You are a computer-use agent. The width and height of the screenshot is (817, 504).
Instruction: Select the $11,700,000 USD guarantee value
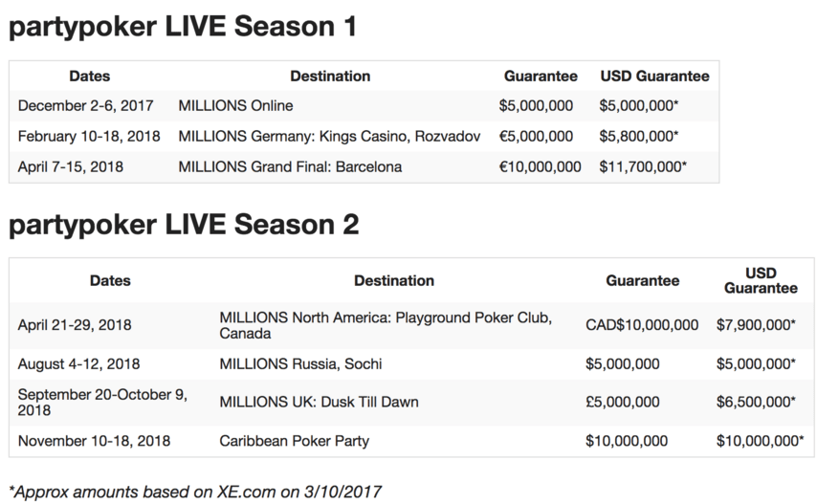point(643,167)
